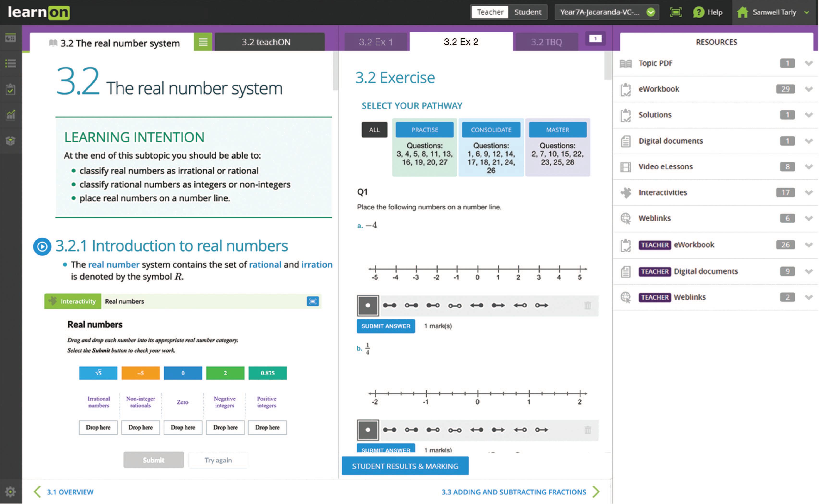Click the green table of contents icon
The height and width of the screenshot is (504, 820).
[203, 42]
